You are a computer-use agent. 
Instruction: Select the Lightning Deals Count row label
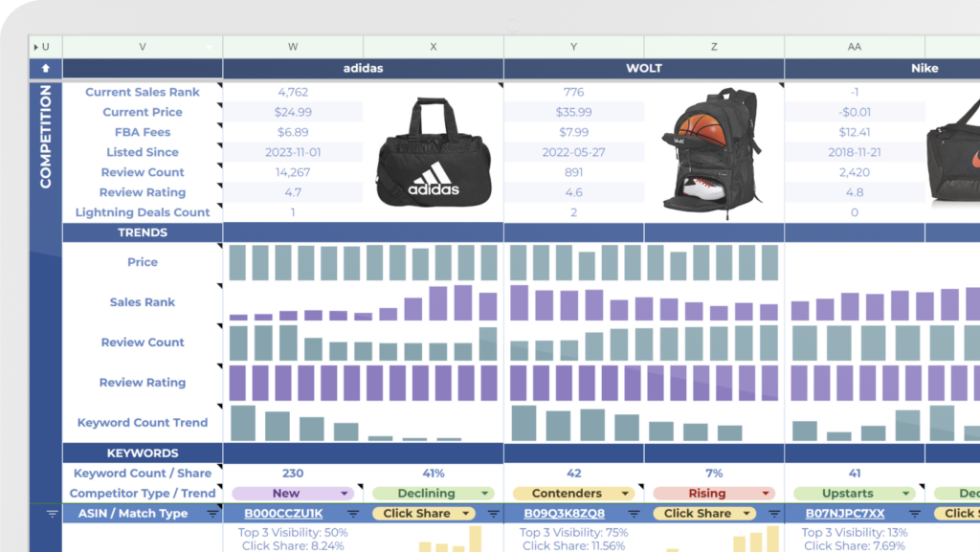click(x=143, y=212)
